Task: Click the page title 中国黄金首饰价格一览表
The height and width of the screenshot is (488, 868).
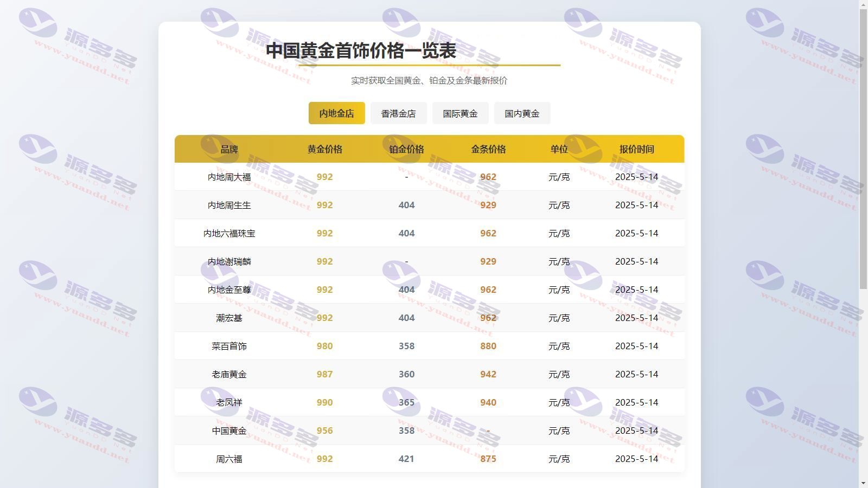Action: 361,50
